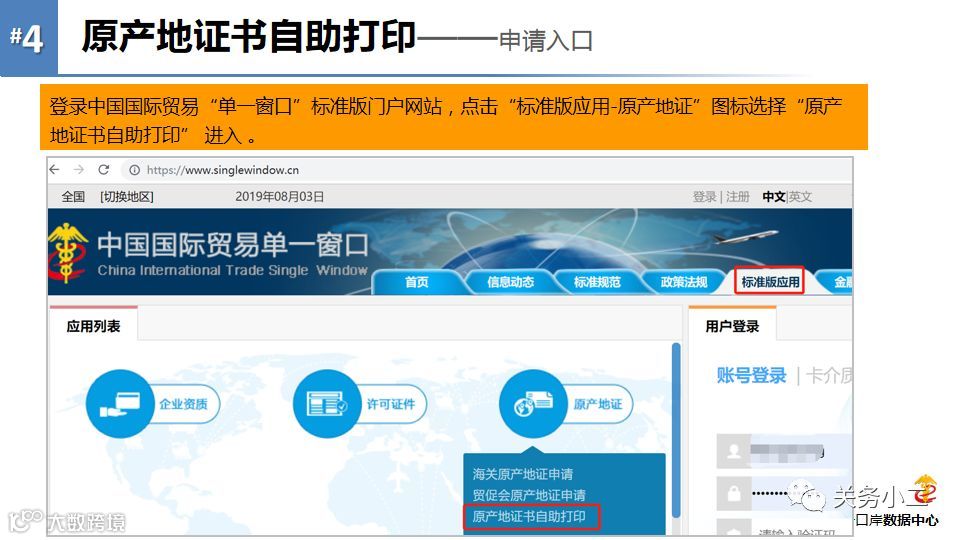Click the site info icon in address bar
The height and width of the screenshot is (540, 960).
pyautogui.click(x=134, y=170)
